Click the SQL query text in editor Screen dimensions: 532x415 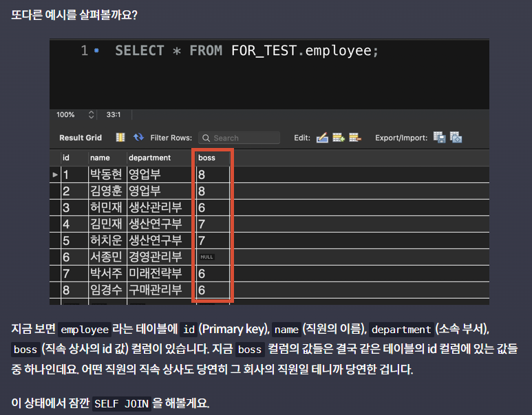(x=246, y=51)
